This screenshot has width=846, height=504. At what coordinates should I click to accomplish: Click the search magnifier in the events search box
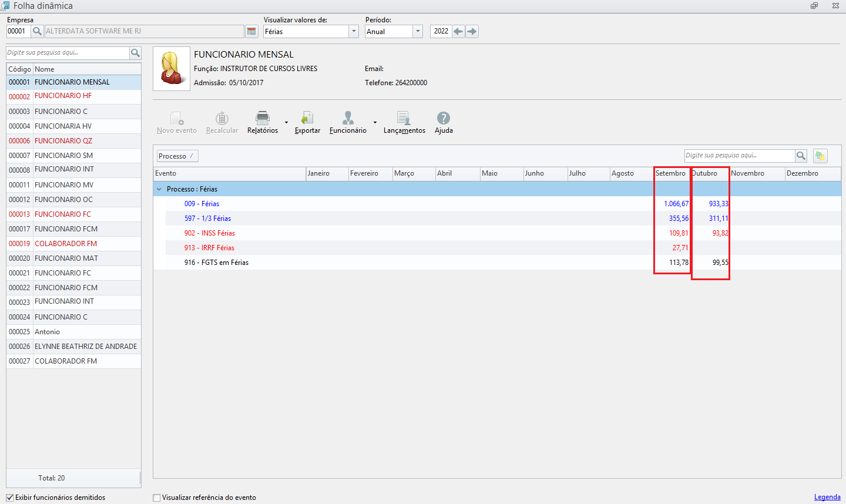pos(801,156)
